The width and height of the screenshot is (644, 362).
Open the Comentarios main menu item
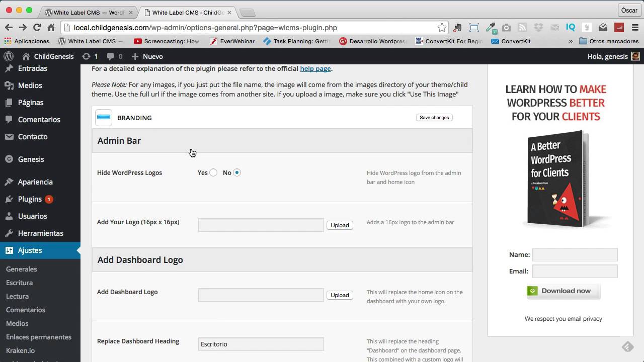click(x=40, y=120)
